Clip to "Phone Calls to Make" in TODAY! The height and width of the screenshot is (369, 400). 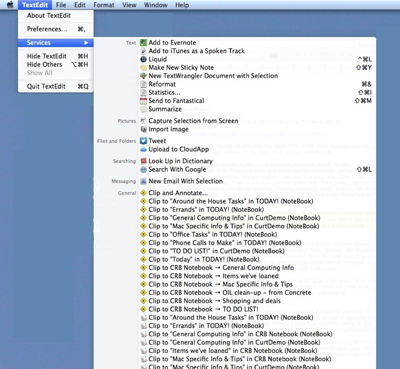(257, 243)
